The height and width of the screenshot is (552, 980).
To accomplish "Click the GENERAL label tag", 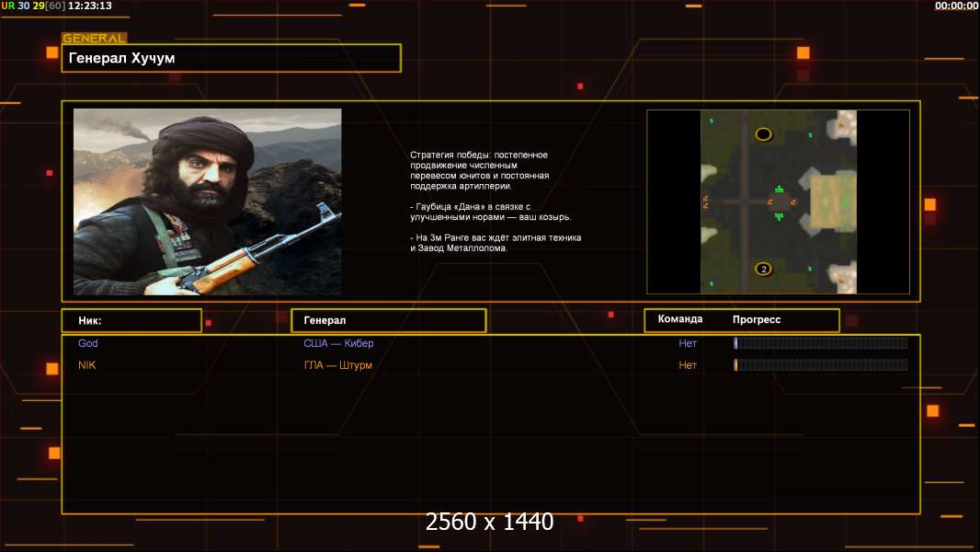I will [95, 38].
